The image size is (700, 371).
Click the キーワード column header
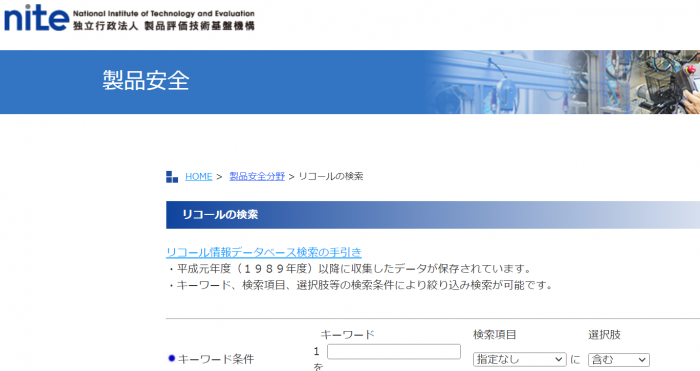pyautogui.click(x=347, y=334)
